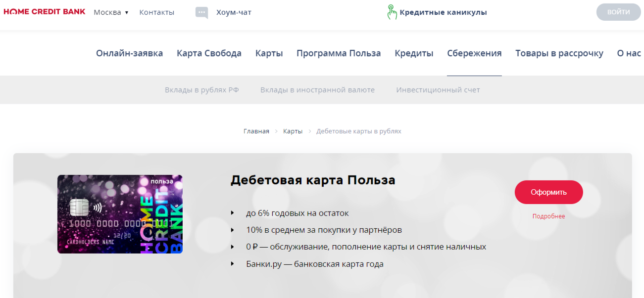The width and height of the screenshot is (644, 298).
Task: Click the 0 ₽ обслуживание bullet text
Action: 366,247
